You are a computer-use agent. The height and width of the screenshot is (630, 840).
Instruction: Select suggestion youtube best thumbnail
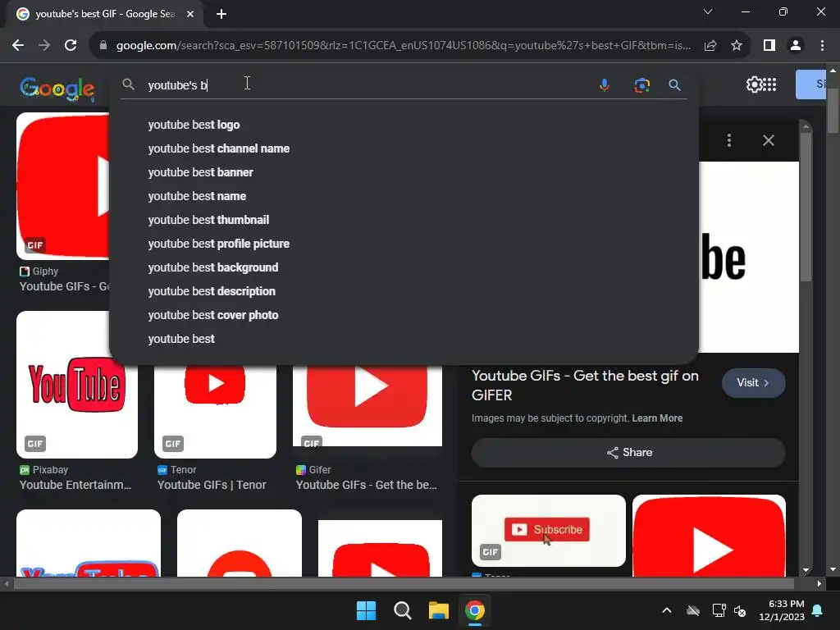click(x=404, y=220)
